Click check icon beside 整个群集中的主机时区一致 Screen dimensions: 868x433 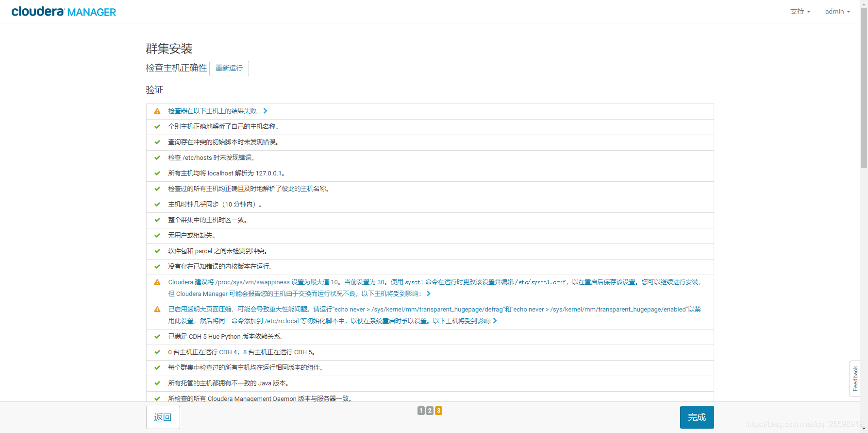[x=157, y=220]
